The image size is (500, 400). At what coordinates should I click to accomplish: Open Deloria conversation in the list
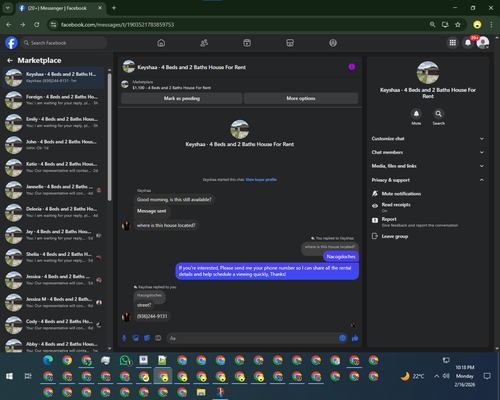coord(54,212)
